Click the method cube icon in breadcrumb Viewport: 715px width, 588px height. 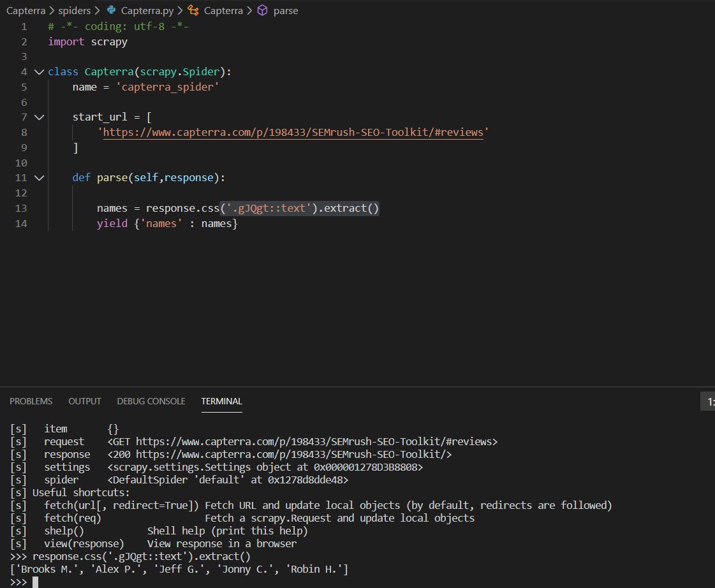coord(263,10)
